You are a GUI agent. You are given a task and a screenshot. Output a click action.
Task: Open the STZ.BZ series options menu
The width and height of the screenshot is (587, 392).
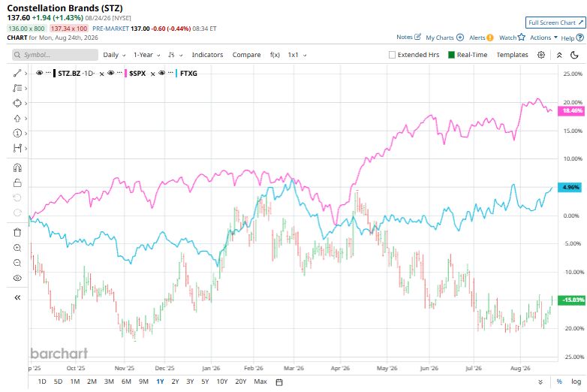[x=48, y=73]
